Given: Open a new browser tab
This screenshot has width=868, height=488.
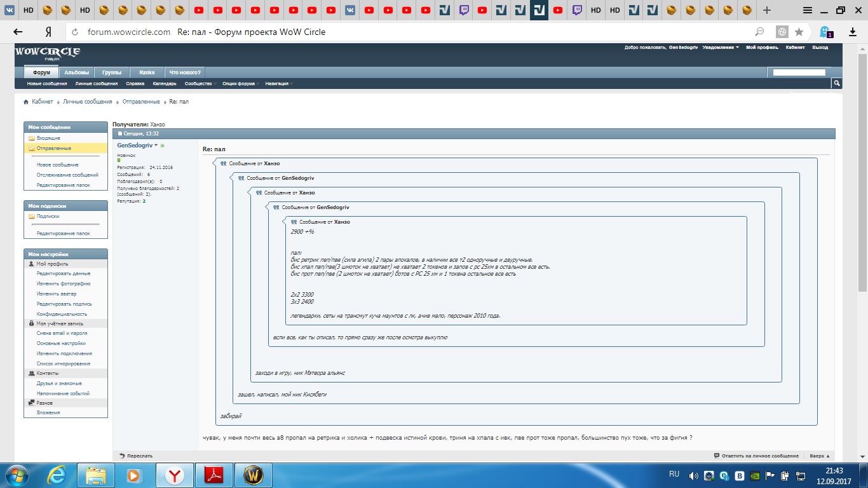Looking at the screenshot, I should (x=767, y=10).
